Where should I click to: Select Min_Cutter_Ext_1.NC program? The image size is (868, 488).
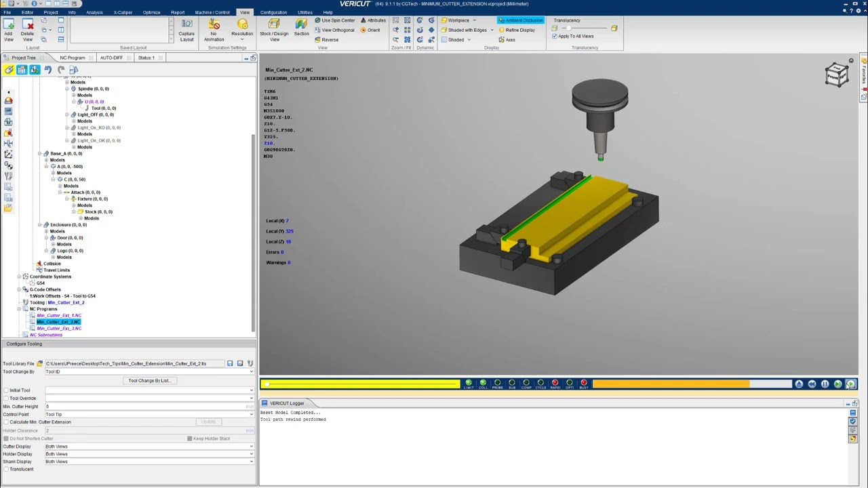(59, 315)
